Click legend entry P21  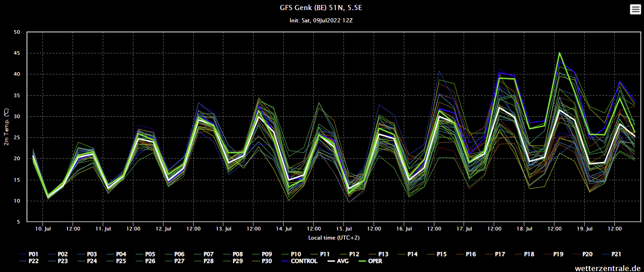tap(612, 254)
